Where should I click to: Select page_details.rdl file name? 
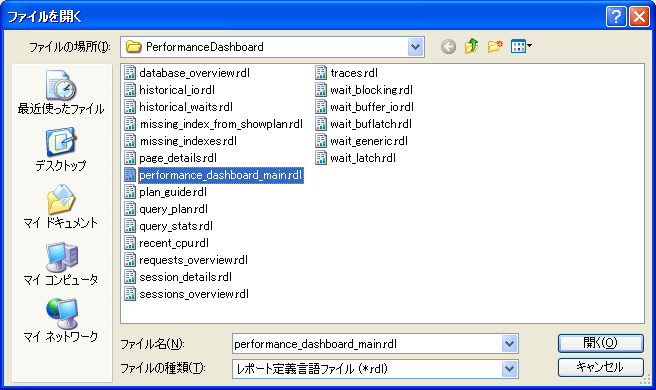click(178, 158)
